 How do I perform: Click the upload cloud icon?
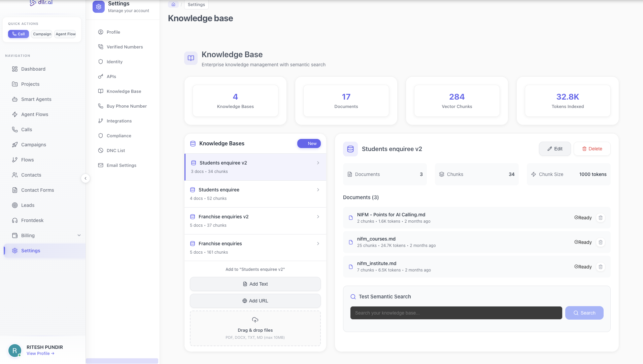click(x=255, y=320)
